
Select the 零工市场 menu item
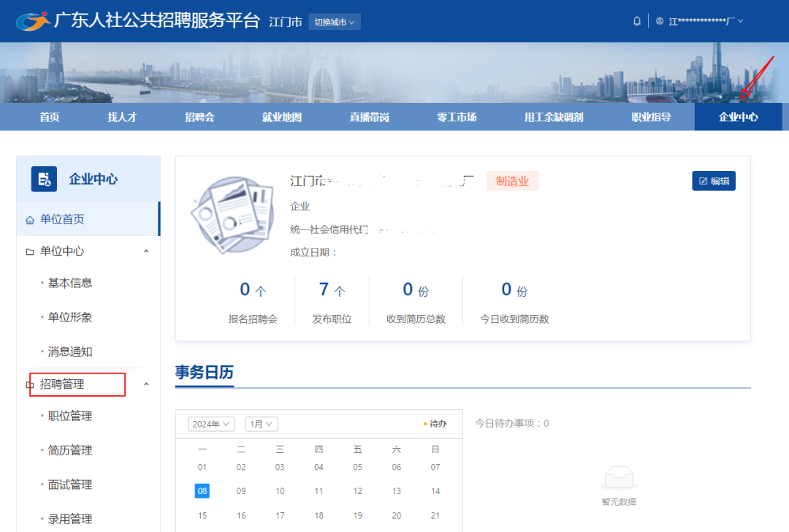456,116
